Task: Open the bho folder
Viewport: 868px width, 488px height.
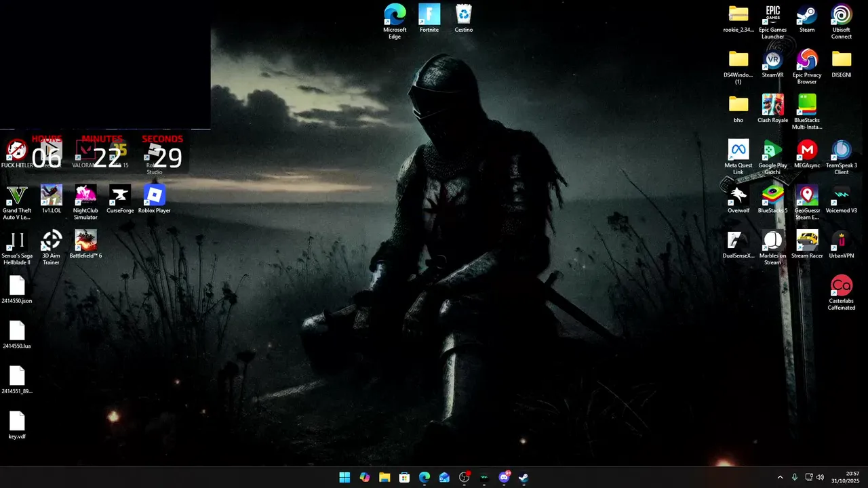Action: point(738,109)
